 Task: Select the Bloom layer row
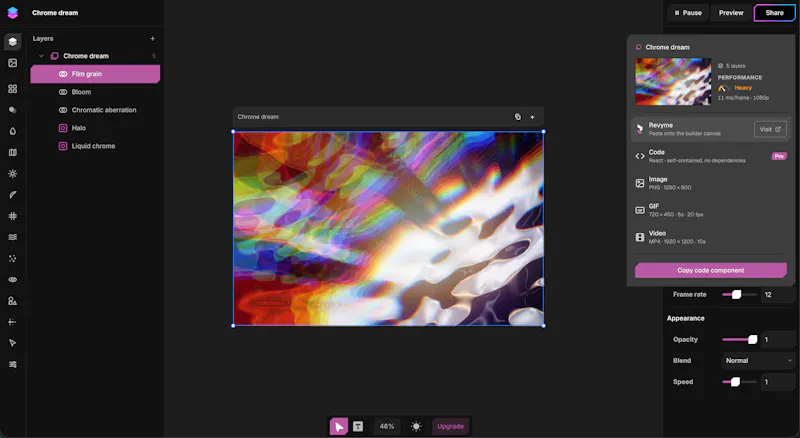[x=95, y=92]
